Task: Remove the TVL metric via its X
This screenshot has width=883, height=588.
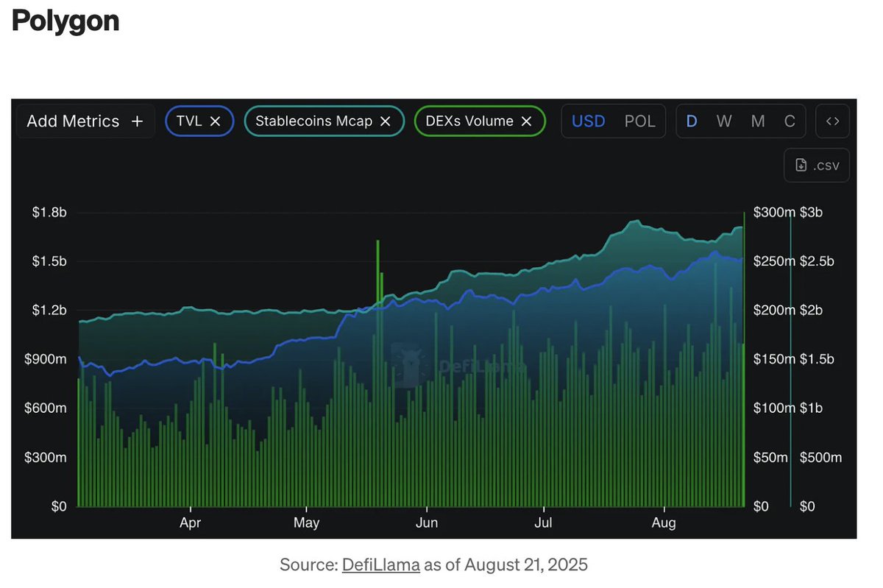Action: [216, 121]
